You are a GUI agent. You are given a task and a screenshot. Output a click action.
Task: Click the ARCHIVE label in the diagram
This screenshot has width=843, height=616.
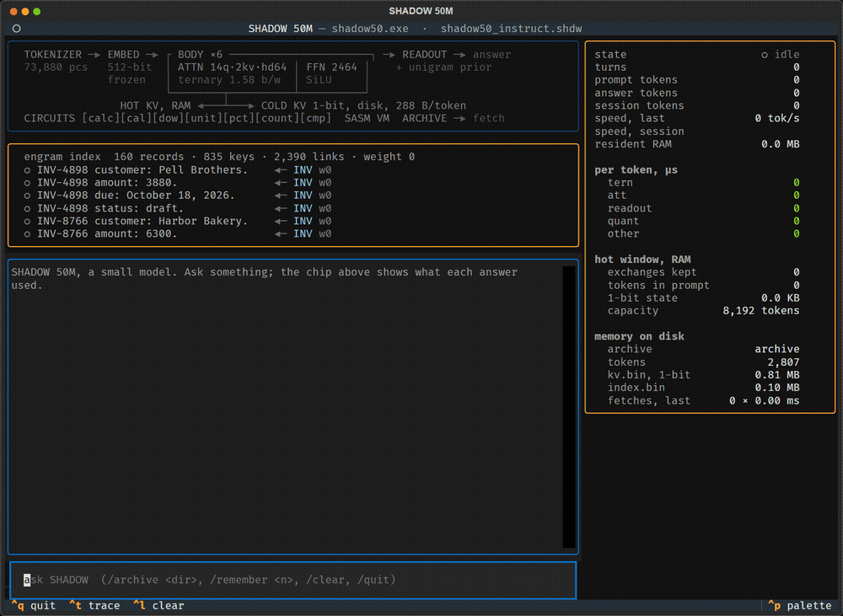(424, 118)
